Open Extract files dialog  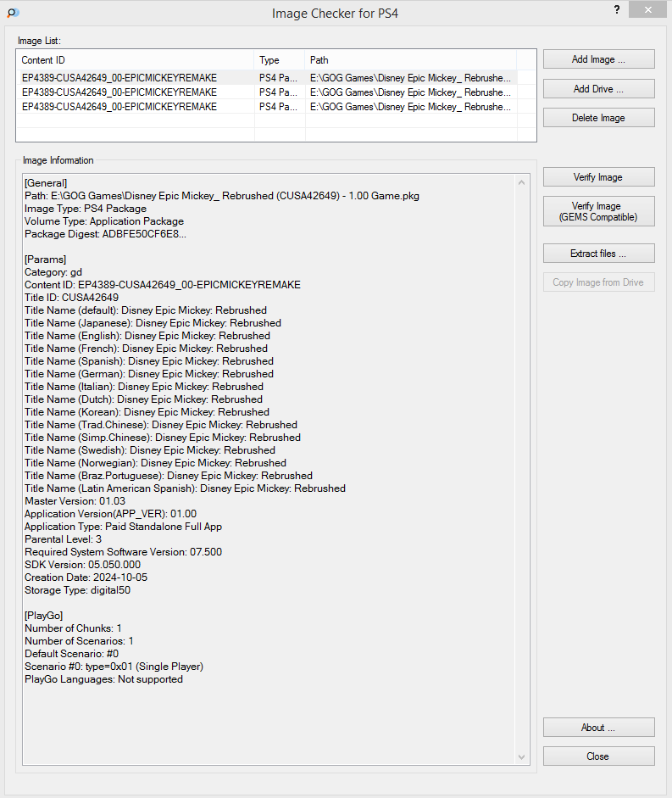(599, 254)
